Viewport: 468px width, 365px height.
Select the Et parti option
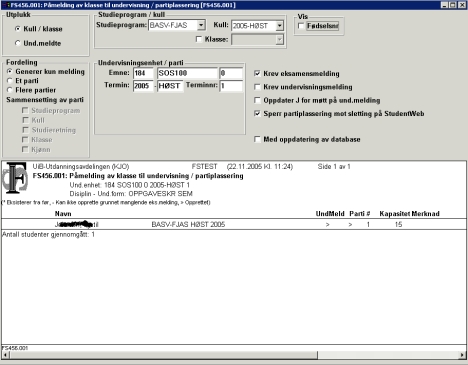click(10, 81)
